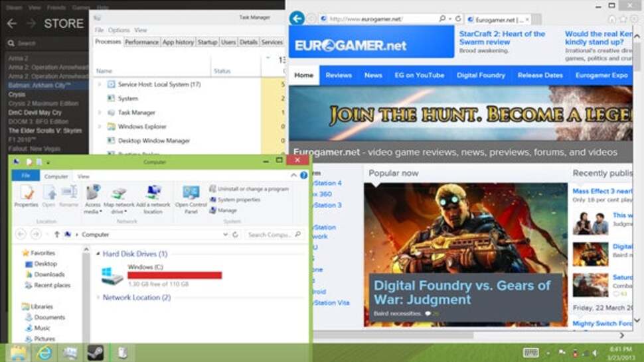Open Digital Foundry nav item
Image resolution: width=644 pixels, height=362 pixels.
pyautogui.click(x=481, y=76)
